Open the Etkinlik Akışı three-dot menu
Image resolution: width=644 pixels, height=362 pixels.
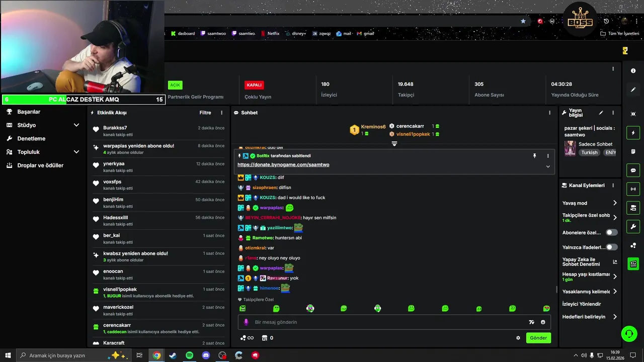(x=221, y=113)
